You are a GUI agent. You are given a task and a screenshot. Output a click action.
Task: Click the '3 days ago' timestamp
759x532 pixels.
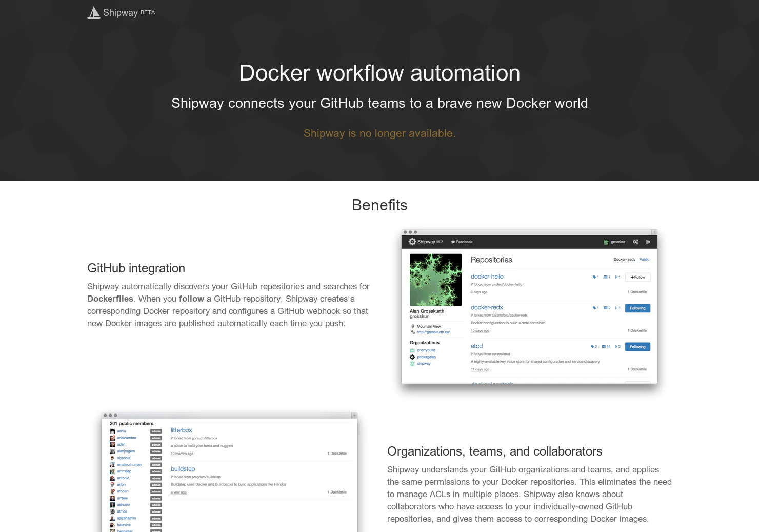click(x=479, y=292)
